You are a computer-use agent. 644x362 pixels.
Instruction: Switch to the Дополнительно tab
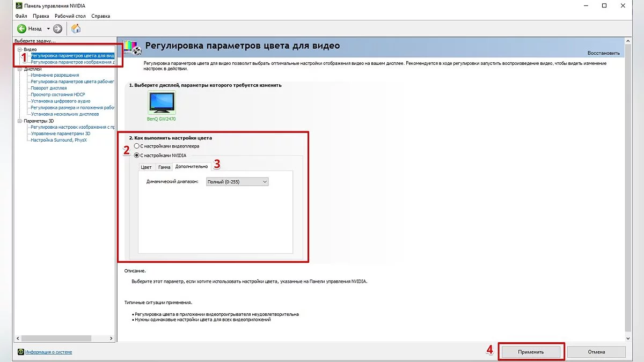(192, 166)
